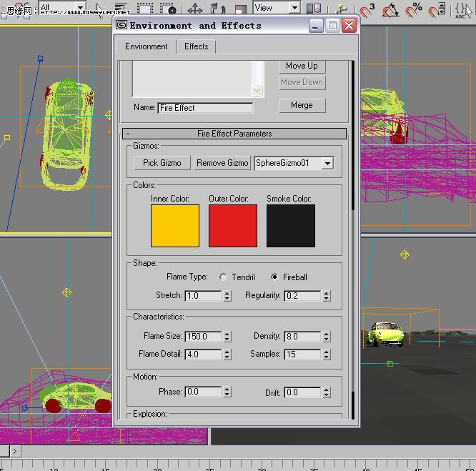Toggle the 3D Snaps magnet icon
This screenshot has height=471, width=476.
point(367,10)
